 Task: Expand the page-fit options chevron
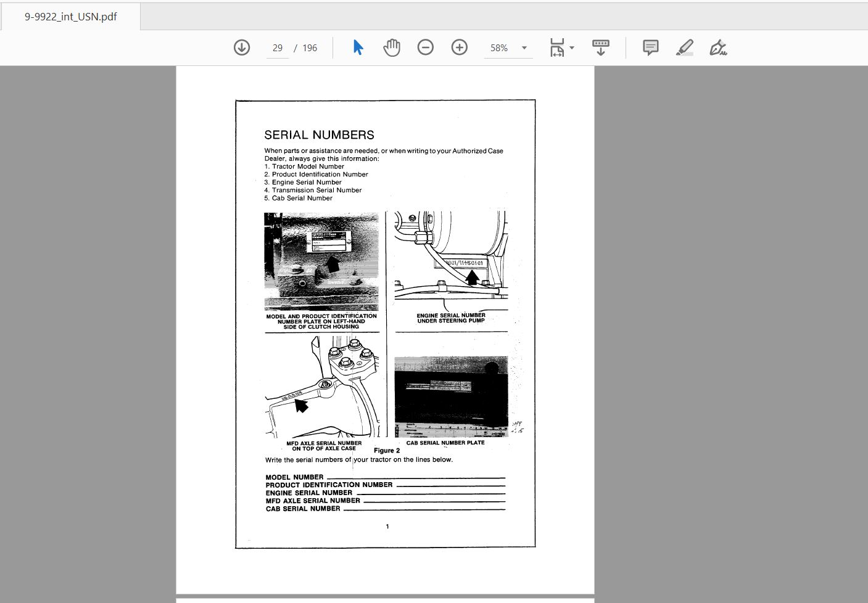tap(571, 47)
